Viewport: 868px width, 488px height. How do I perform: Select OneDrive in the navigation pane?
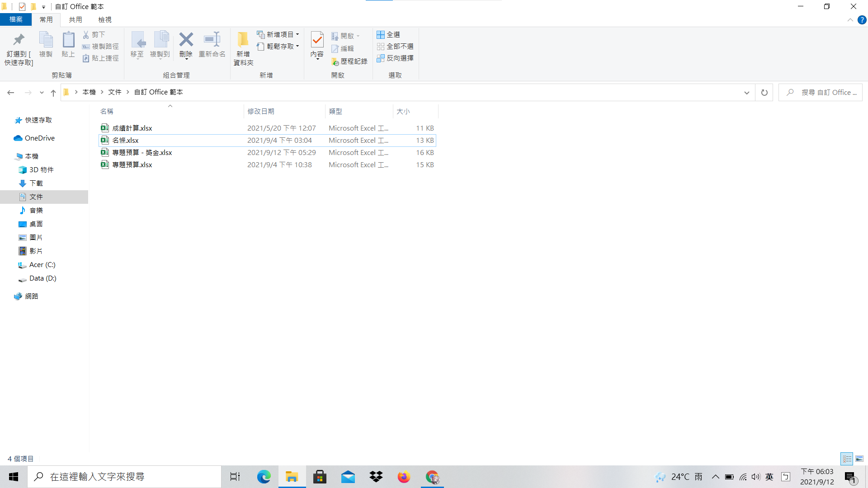coord(39,138)
